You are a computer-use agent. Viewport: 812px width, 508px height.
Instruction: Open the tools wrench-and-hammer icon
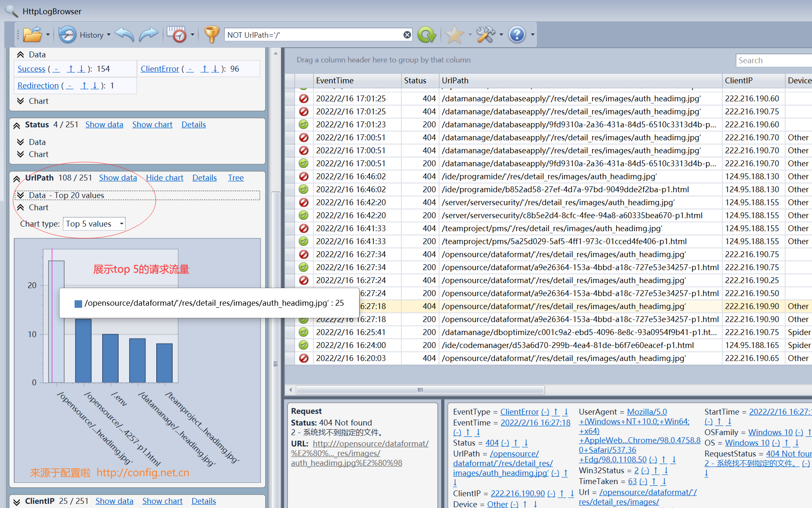(486, 35)
